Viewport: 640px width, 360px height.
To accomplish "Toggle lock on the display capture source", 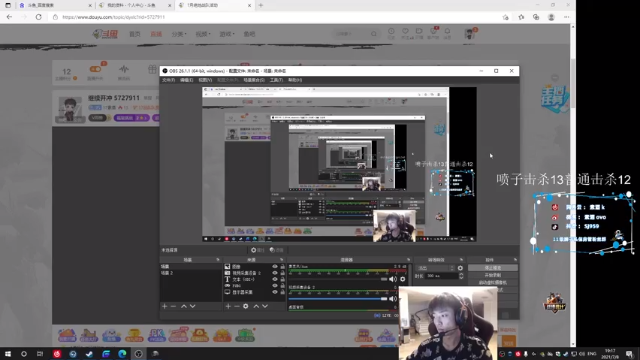I will [x=282, y=292].
